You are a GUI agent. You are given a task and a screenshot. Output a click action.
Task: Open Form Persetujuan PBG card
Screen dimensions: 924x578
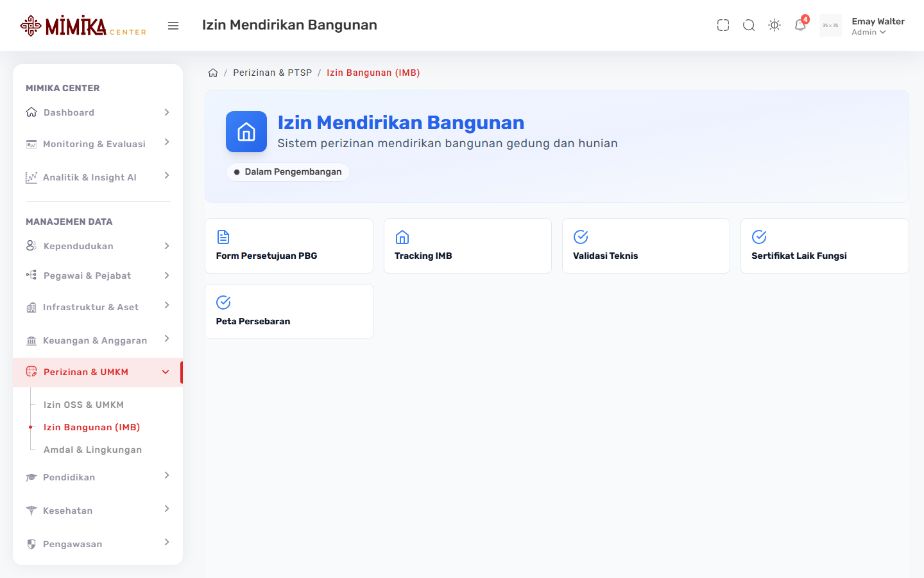(x=289, y=246)
